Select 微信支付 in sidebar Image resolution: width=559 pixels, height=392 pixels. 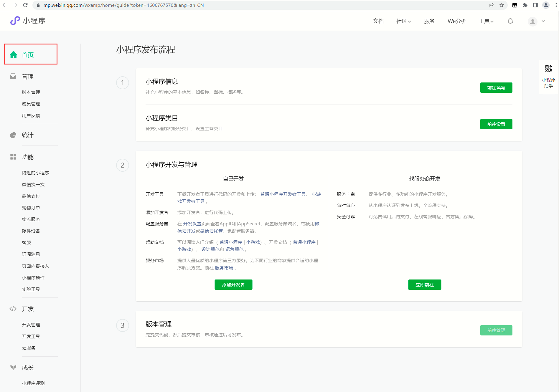pyautogui.click(x=31, y=196)
